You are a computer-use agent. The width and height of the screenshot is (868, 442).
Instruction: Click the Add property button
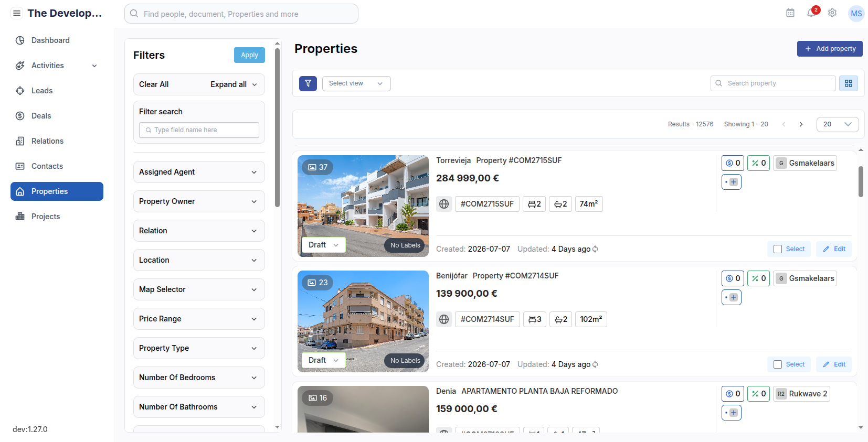click(830, 49)
